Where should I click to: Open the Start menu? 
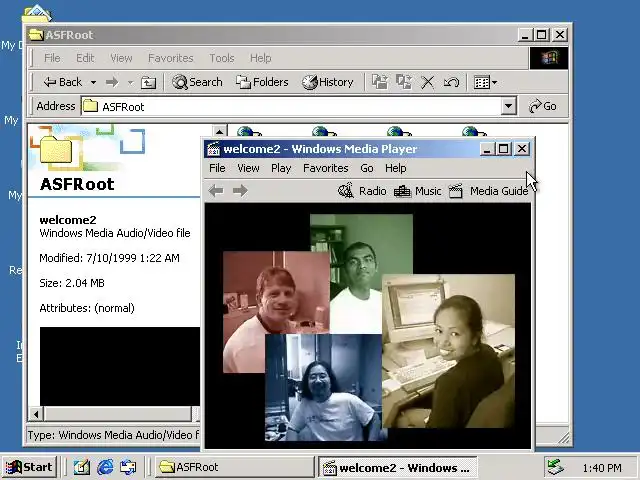click(29, 467)
